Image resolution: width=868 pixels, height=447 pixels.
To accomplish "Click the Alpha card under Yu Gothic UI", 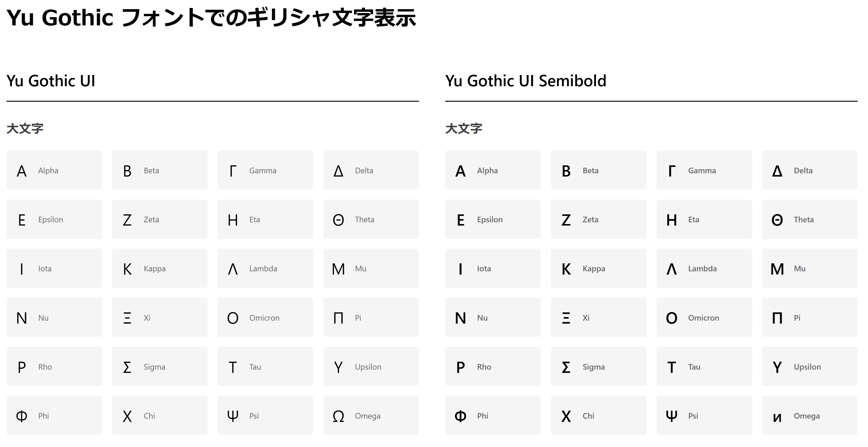I will coord(54,170).
